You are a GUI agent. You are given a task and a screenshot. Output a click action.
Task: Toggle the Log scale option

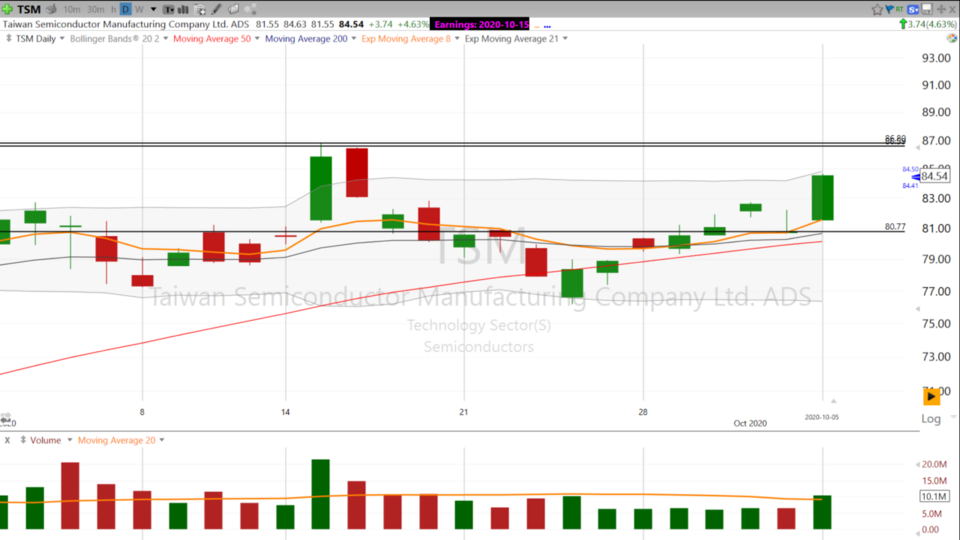click(x=931, y=419)
